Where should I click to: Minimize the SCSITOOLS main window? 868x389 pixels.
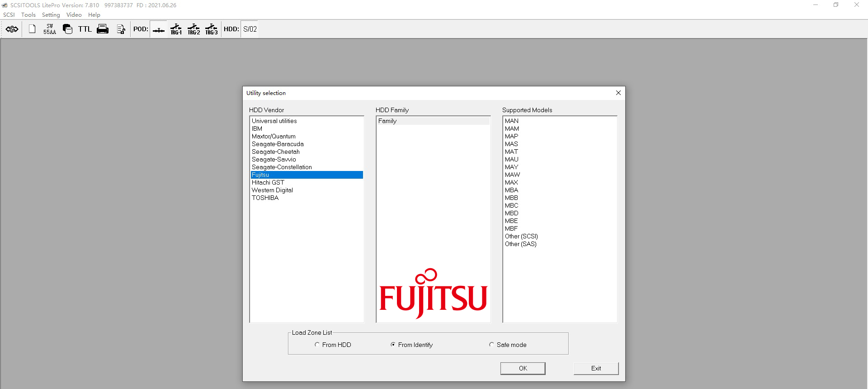[816, 5]
